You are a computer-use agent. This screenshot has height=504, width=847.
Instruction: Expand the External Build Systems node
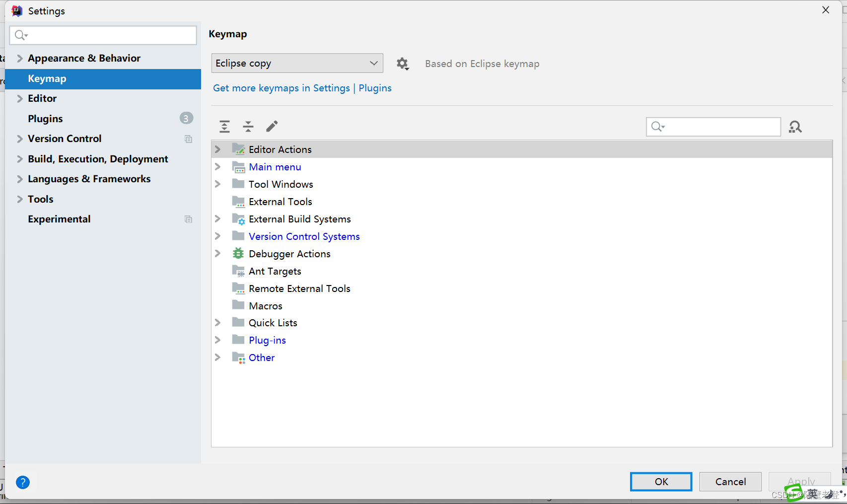(x=218, y=219)
